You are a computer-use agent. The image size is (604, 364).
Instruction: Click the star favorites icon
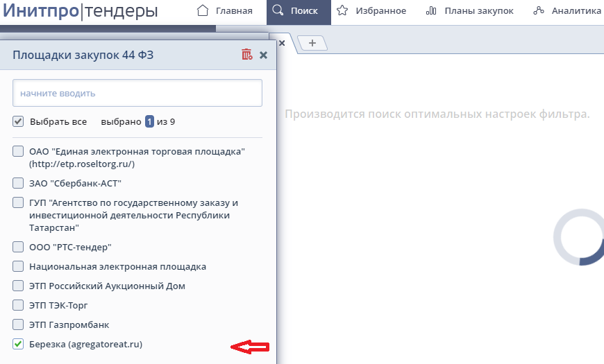click(342, 10)
